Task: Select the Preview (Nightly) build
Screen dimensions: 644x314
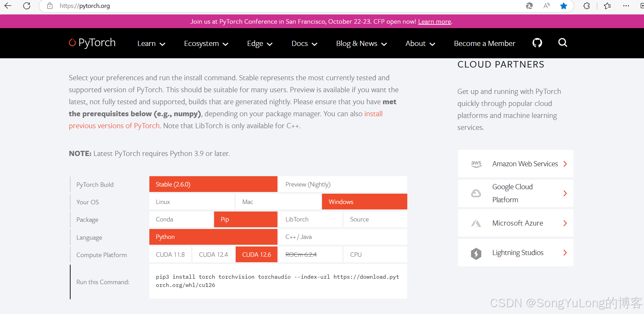Action: pos(343,184)
